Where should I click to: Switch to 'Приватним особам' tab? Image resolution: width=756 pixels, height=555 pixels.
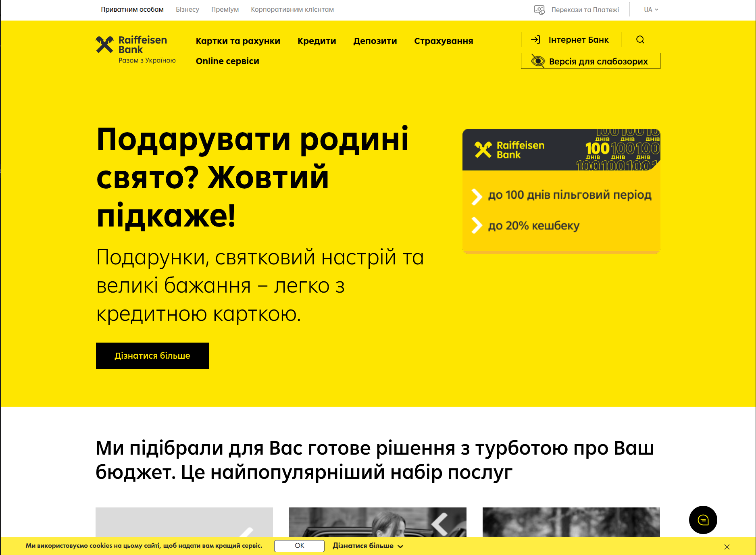132,10
